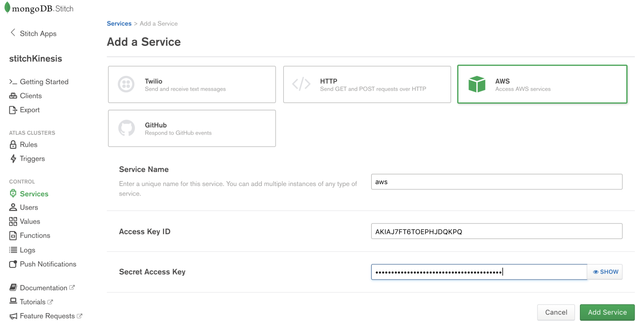The height and width of the screenshot is (335, 644).
Task: Click the Getting Started terminal icon
Action: 13,82
